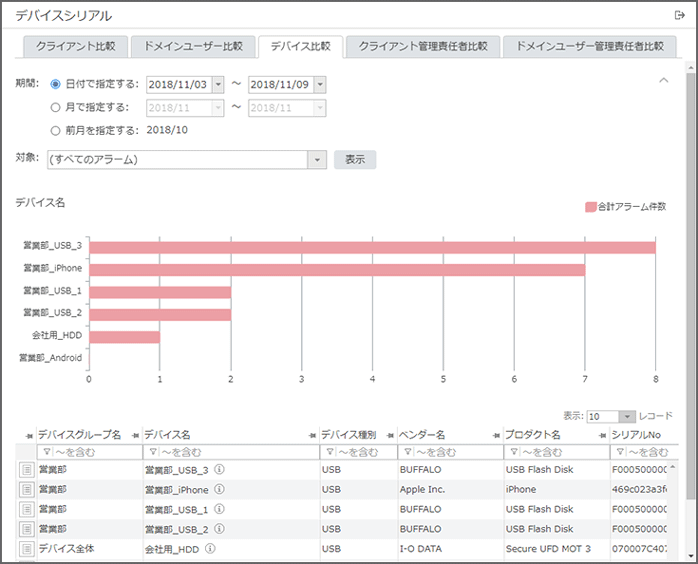Viewport: 698px width, 564px height.
Task: Show info icon beside 営業部_iPhone in table
Action: click(x=219, y=489)
